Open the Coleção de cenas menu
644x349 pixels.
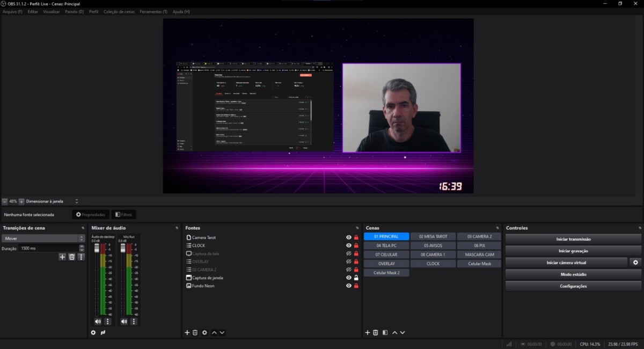(x=119, y=11)
